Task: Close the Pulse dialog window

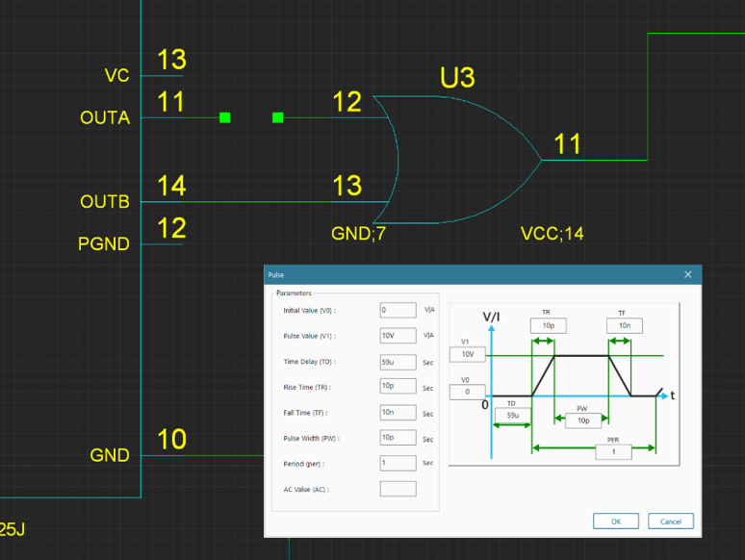Action: (687, 274)
